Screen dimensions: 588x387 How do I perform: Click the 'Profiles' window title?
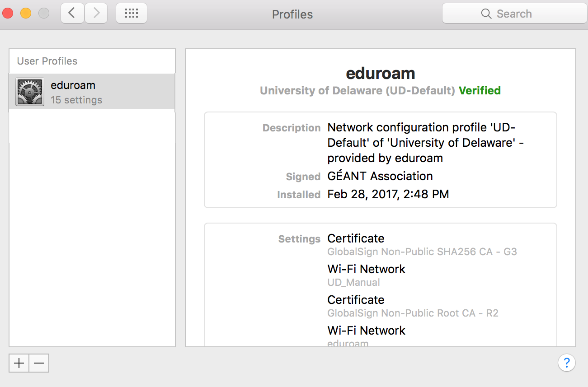coord(292,14)
